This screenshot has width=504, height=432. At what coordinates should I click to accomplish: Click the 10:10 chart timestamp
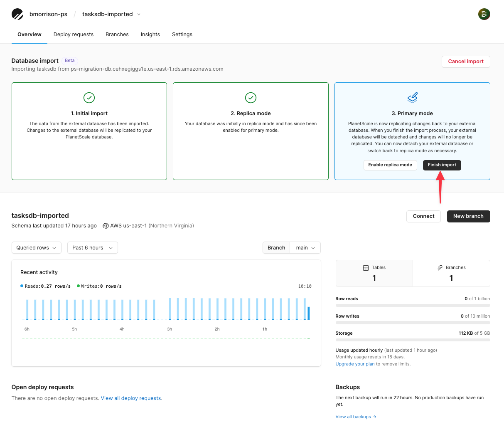click(305, 286)
